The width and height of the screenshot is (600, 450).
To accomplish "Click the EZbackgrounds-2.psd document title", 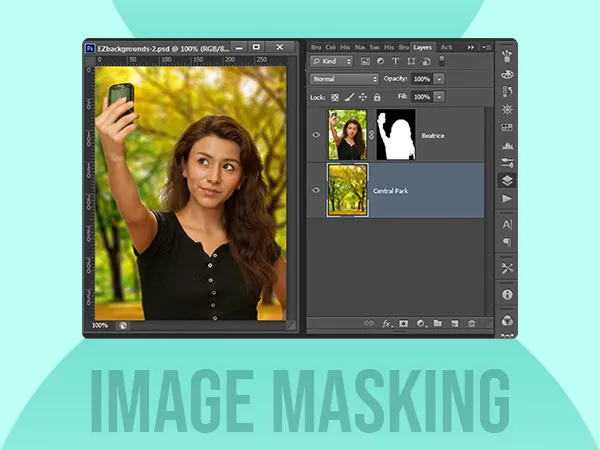I will point(163,49).
